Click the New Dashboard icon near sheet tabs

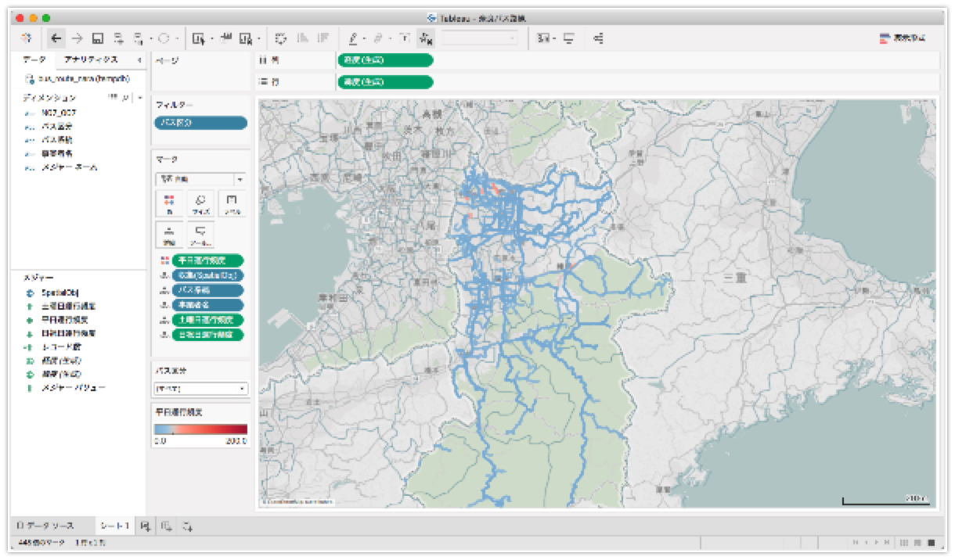point(166,526)
